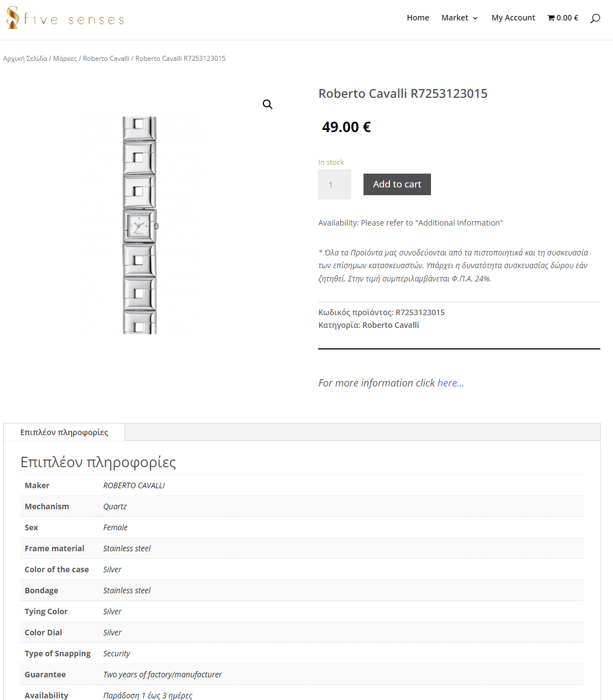
Task: Click the product title Roberto Cavalli R7253123015
Action: [403, 93]
